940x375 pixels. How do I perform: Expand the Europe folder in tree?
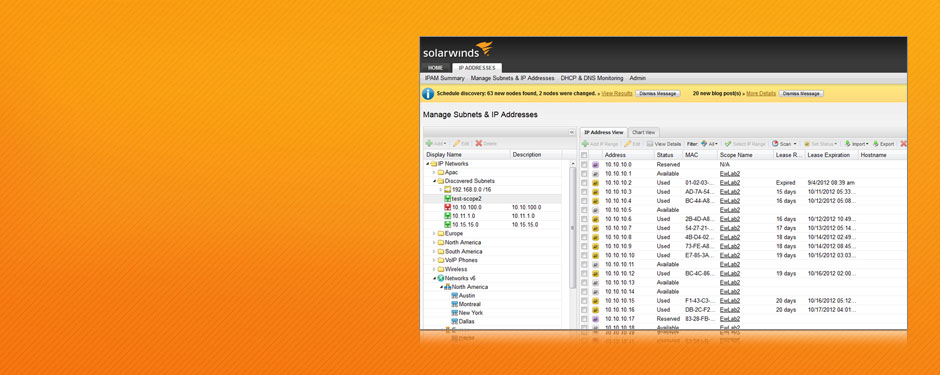coord(434,234)
